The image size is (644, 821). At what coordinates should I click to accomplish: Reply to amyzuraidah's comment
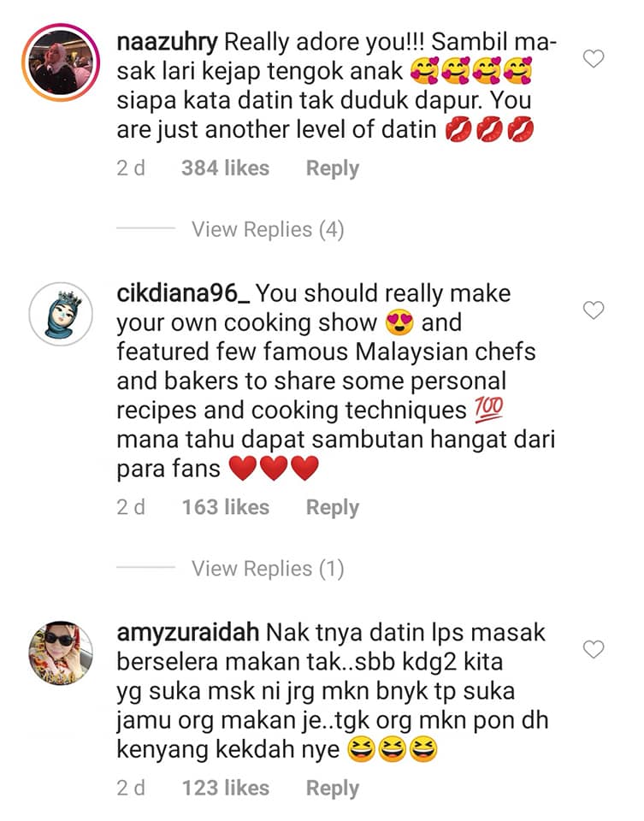click(333, 788)
